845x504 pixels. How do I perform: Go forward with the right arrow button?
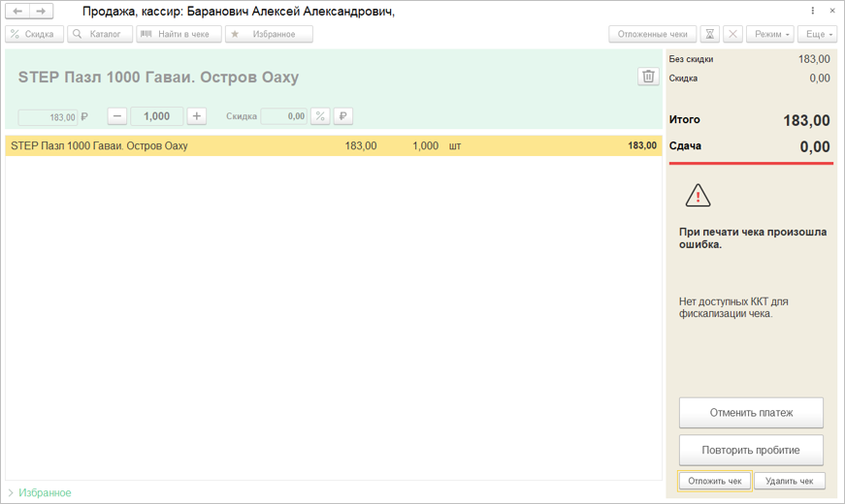tap(41, 11)
